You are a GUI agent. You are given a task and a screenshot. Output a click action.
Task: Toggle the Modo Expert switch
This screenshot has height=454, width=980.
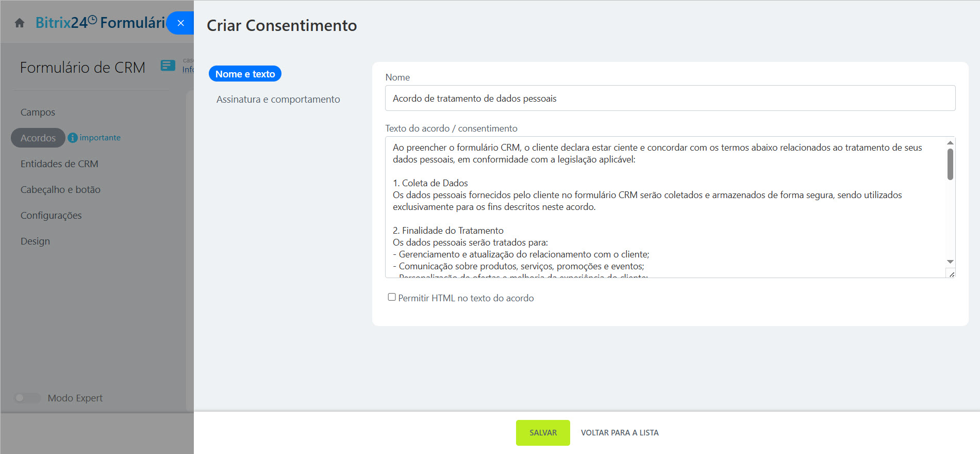click(x=27, y=398)
